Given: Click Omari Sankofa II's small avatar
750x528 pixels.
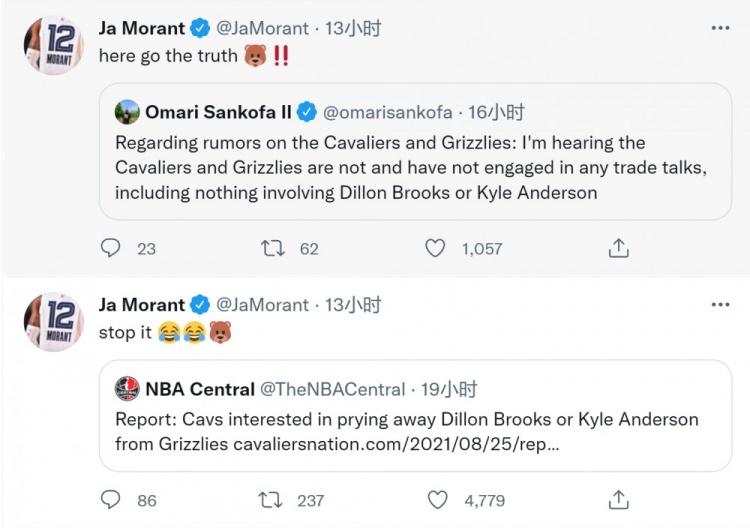Looking at the screenshot, I should tap(127, 112).
